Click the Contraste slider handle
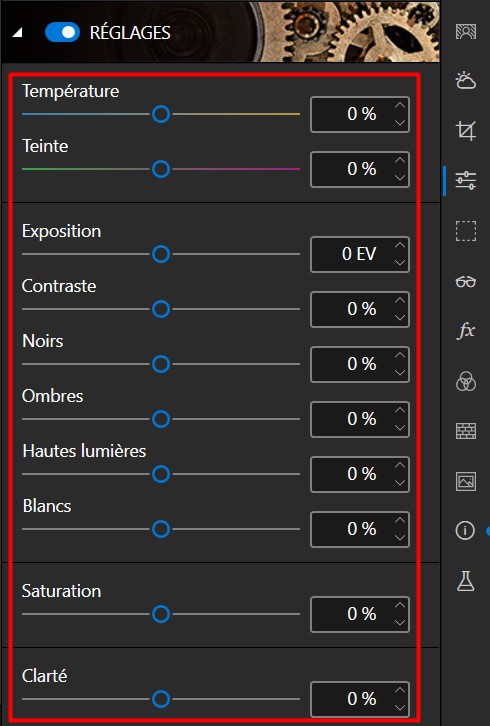This screenshot has height=726, width=490. coord(161,309)
